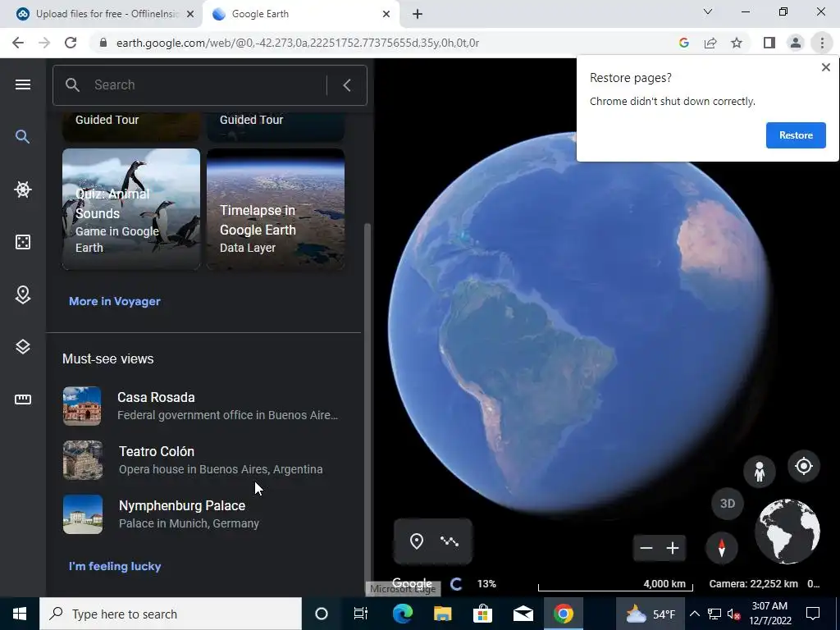
Task: Open the Google Earth hamburger menu
Action: 22,84
